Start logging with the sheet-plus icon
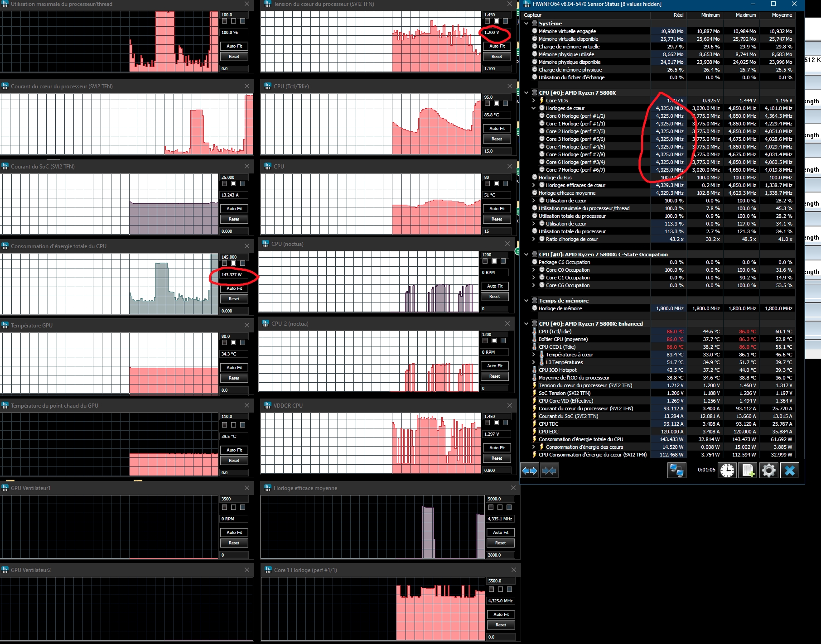 pos(748,471)
